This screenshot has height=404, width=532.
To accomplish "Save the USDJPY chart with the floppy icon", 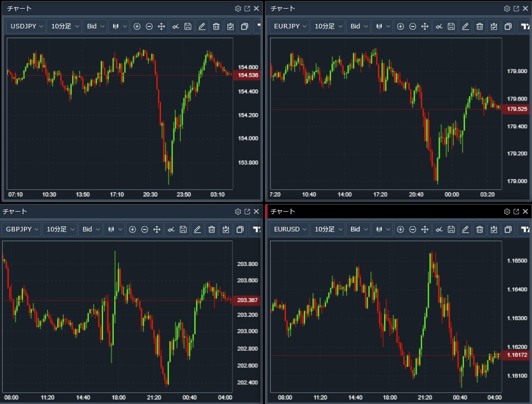I will [188, 26].
